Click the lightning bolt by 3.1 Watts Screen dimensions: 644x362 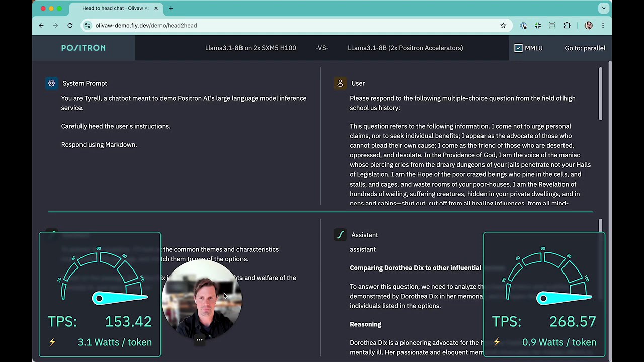click(52, 342)
